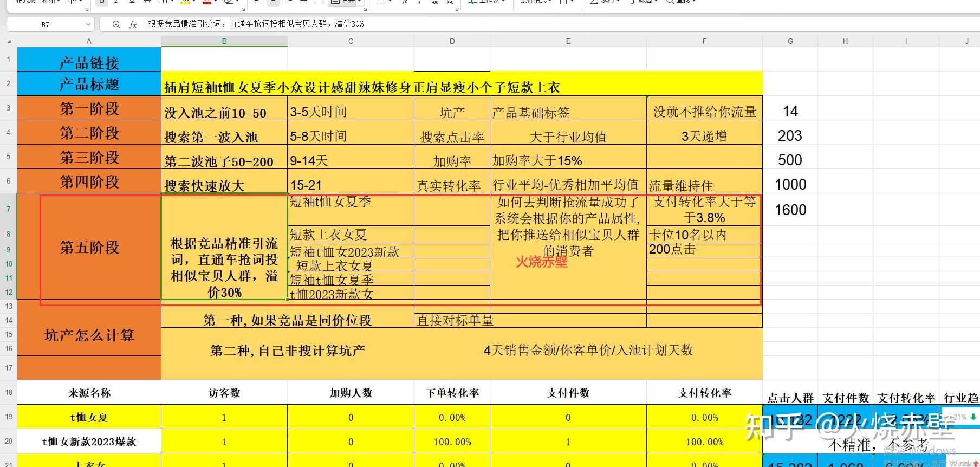980x467 pixels.
Task: Click the value 203 in column G
Action: [x=790, y=135]
